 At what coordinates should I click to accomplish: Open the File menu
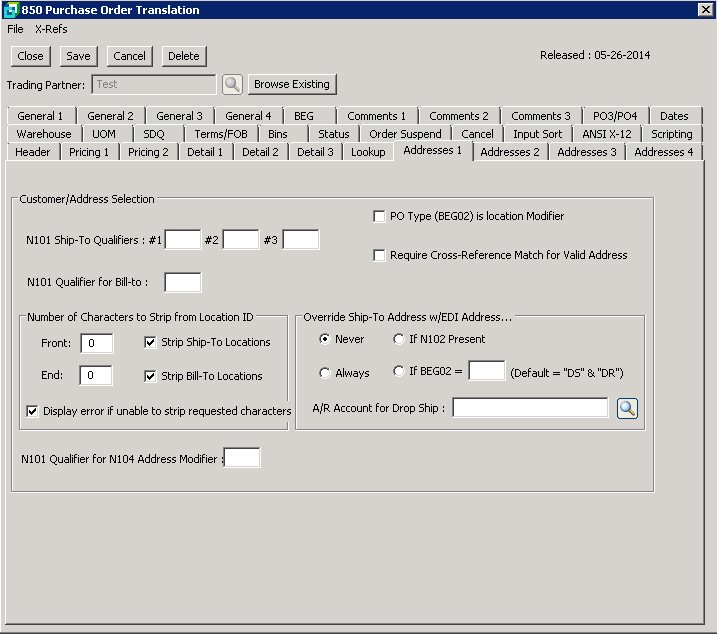pos(15,29)
